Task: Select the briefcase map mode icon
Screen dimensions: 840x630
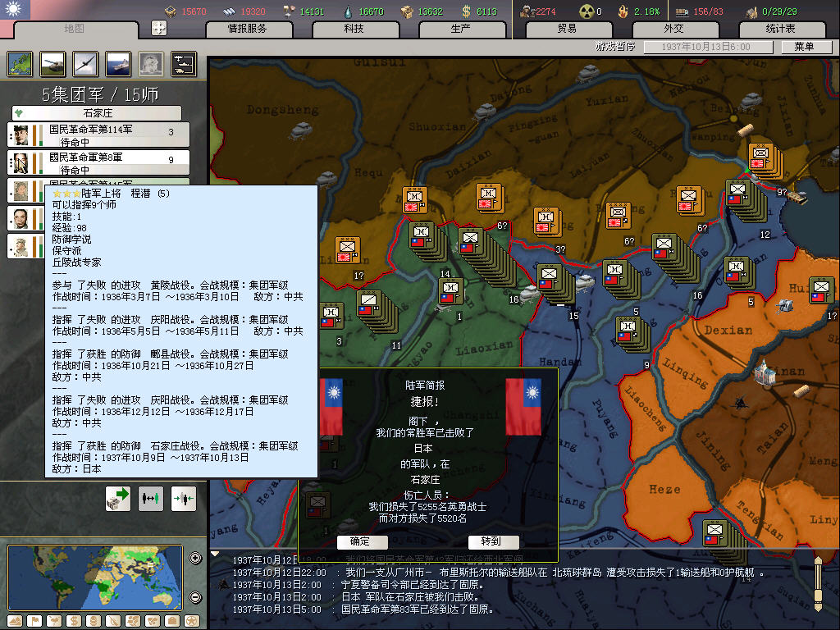Action: tap(172, 621)
